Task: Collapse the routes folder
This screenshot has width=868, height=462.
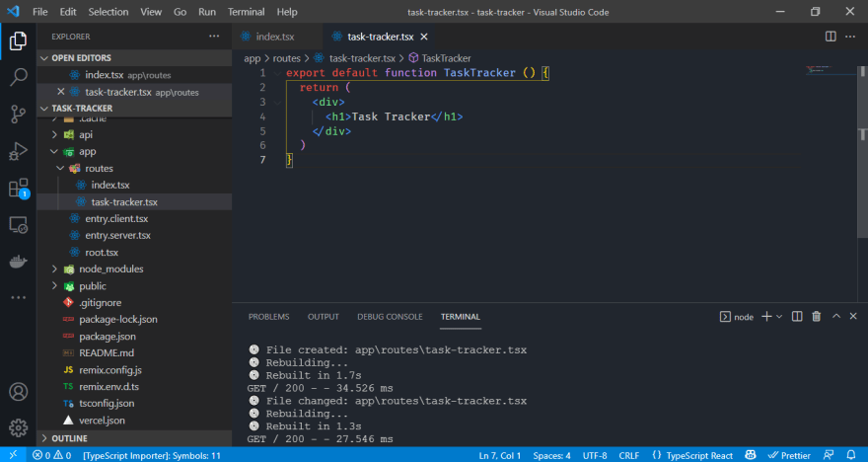Action: point(60,168)
